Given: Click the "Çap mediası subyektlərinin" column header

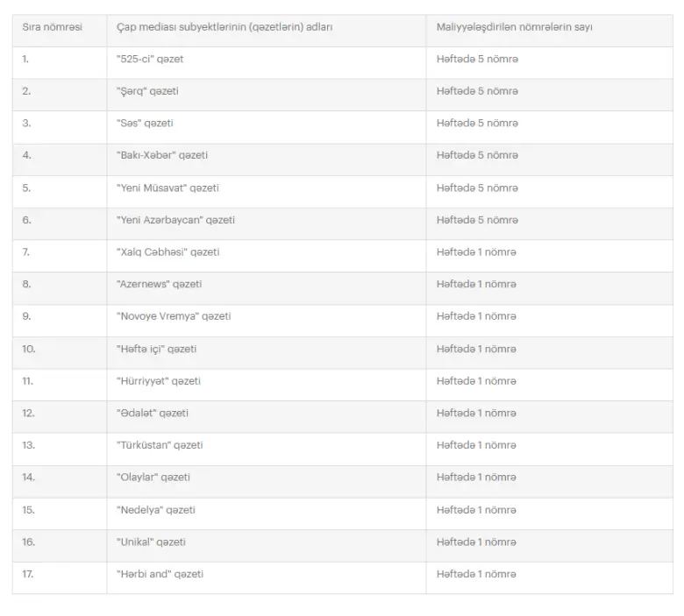Looking at the screenshot, I should click(x=224, y=27).
